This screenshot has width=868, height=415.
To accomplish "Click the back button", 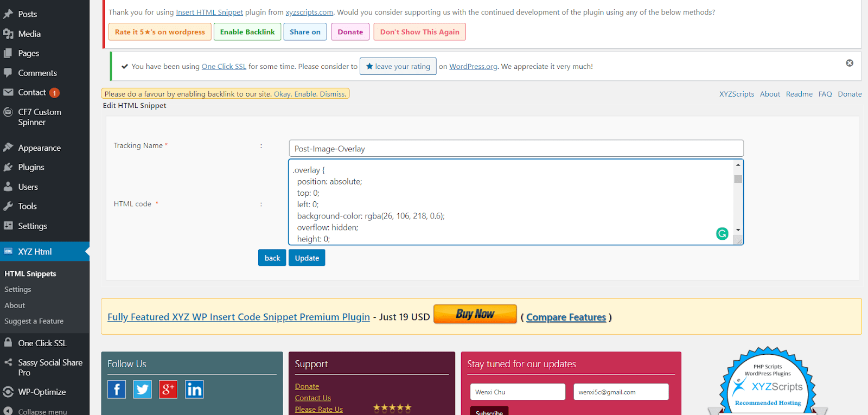I will tap(272, 258).
